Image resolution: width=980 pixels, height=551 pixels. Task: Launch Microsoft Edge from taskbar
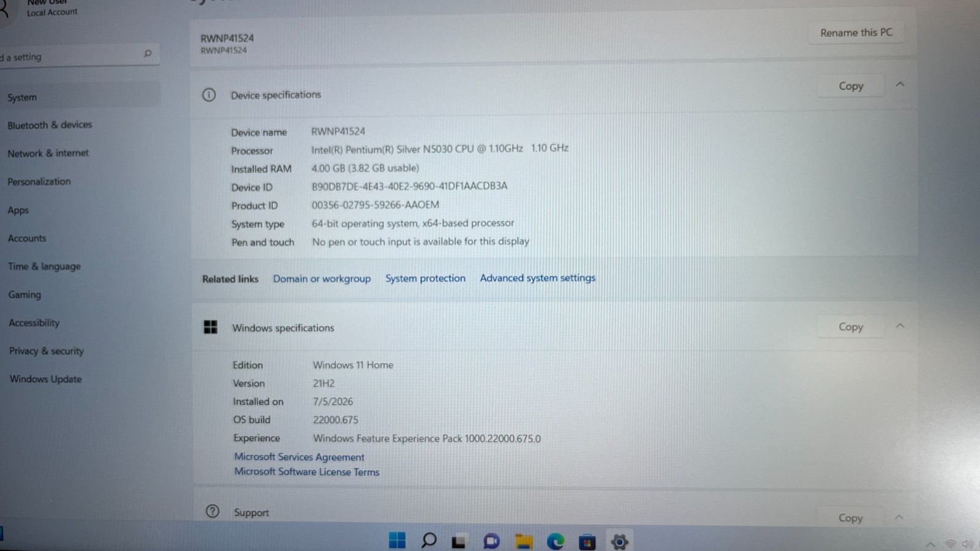[x=556, y=541]
